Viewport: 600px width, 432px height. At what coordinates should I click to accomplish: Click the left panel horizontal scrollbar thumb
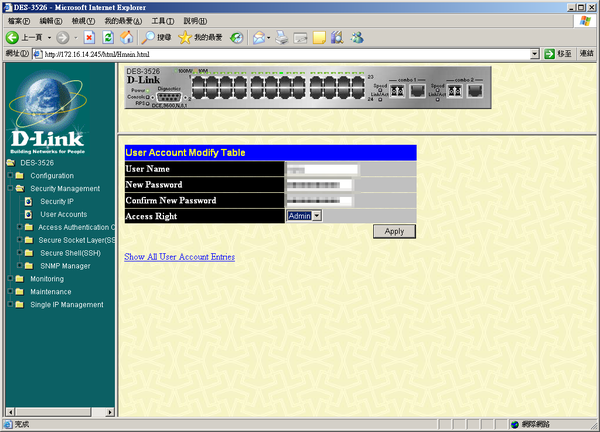coord(53,412)
